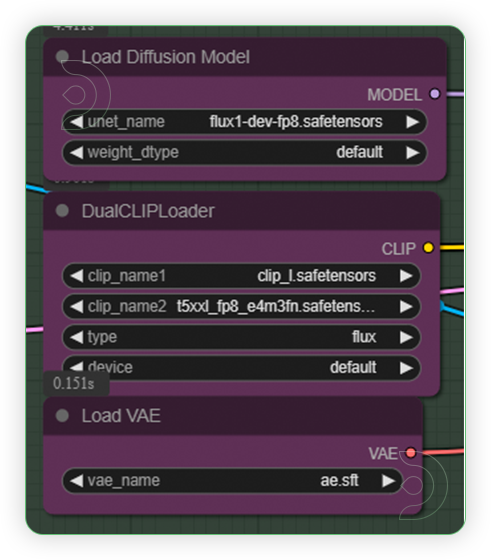Screen dimensions: 491x560
Task: Collapse the DualCLIPLoader node via its dot
Action: [62, 211]
